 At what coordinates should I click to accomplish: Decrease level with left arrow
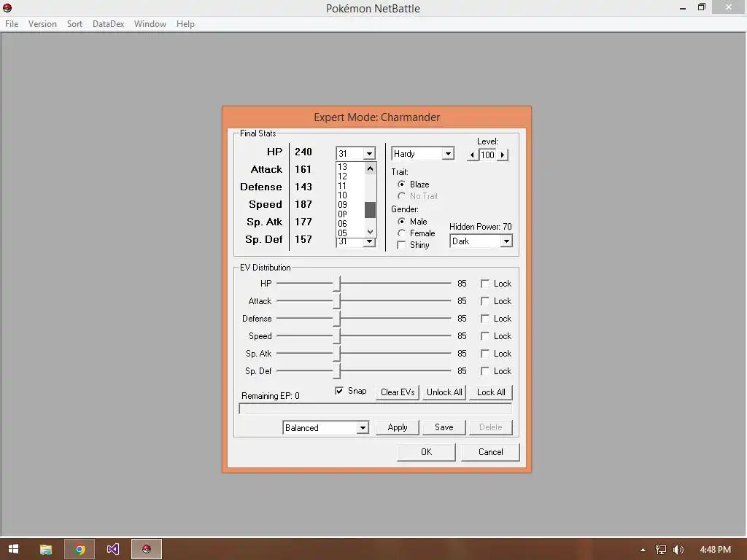472,155
